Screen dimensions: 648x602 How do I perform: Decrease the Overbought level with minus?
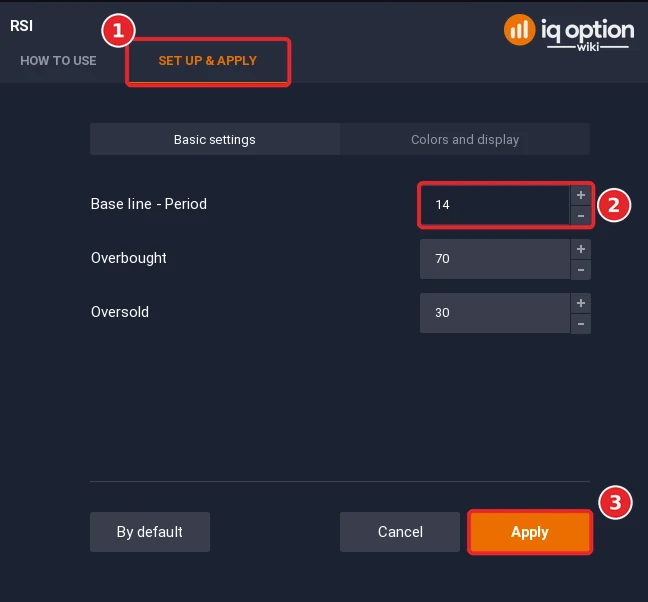581,270
